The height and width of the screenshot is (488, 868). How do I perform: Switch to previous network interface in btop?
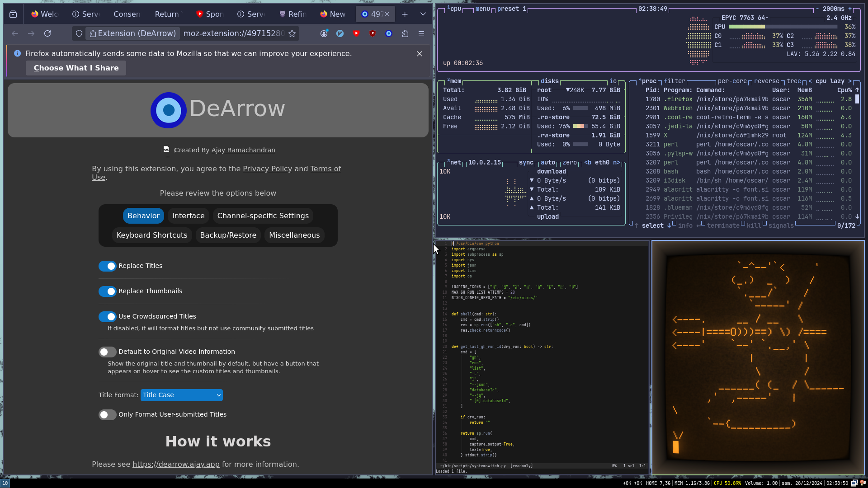588,162
